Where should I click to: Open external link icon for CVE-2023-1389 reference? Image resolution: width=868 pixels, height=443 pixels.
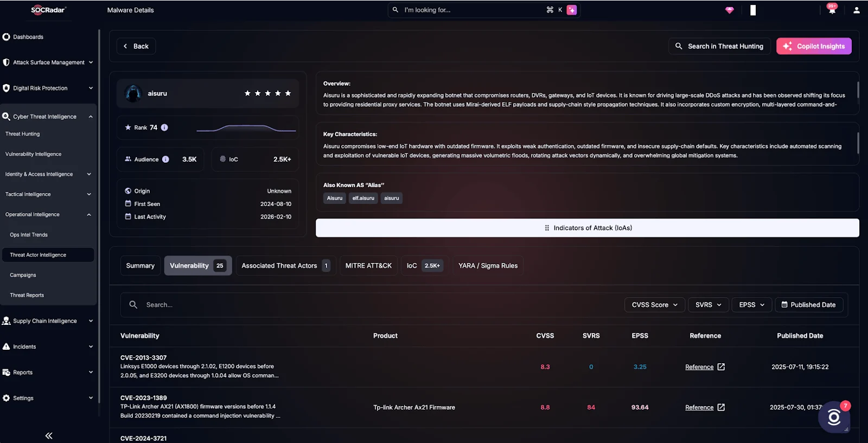721,407
